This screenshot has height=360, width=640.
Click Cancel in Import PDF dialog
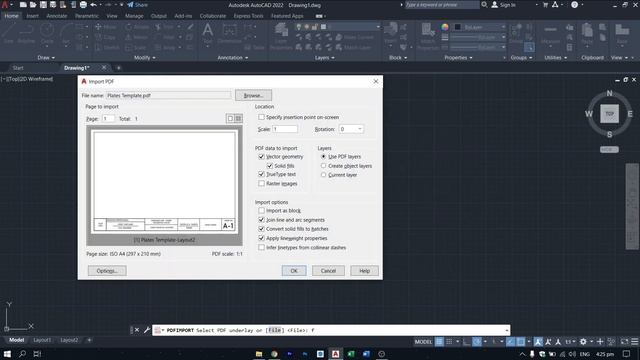click(328, 271)
